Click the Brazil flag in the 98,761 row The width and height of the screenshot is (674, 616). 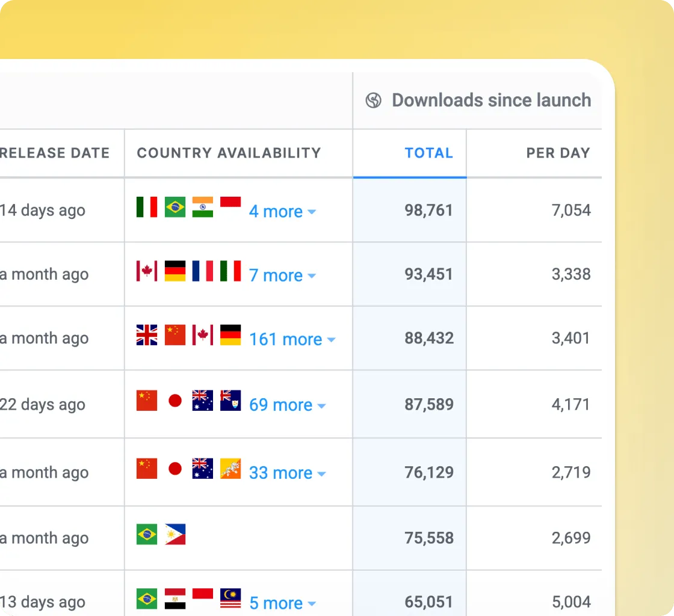(175, 207)
